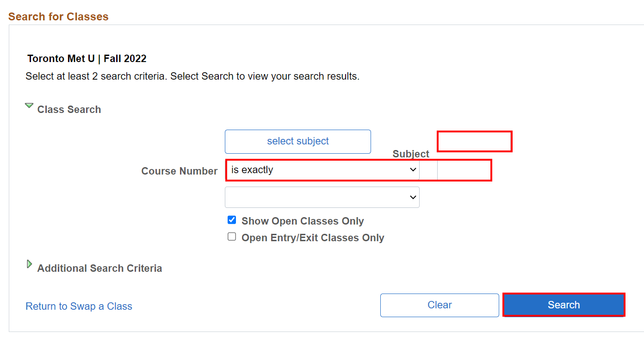Image resolution: width=644 pixels, height=344 pixels.
Task: Click the "Open Entry/Exit Classes Only" label text
Action: tap(313, 238)
